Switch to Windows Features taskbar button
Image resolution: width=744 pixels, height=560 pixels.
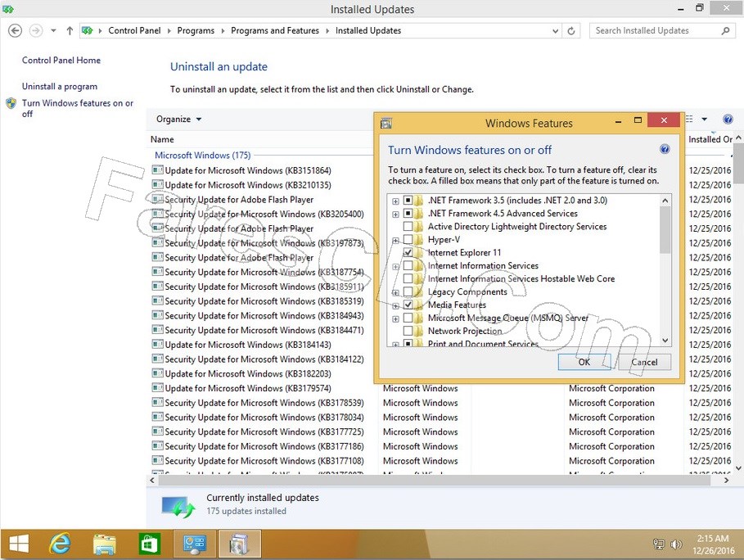click(x=239, y=544)
